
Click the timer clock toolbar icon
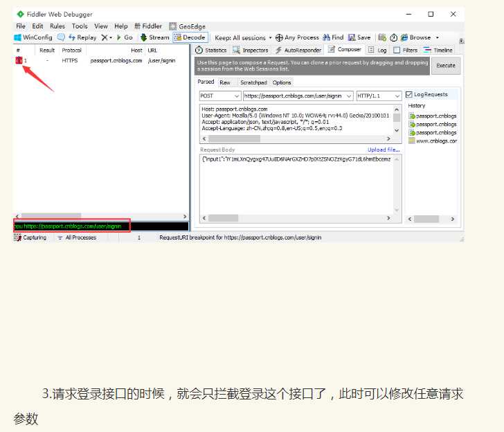pos(393,37)
